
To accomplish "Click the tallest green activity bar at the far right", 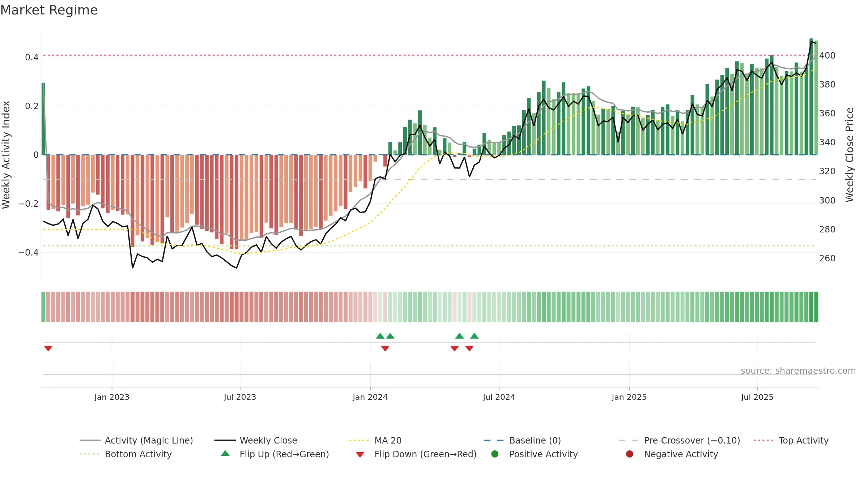I will coord(811,97).
